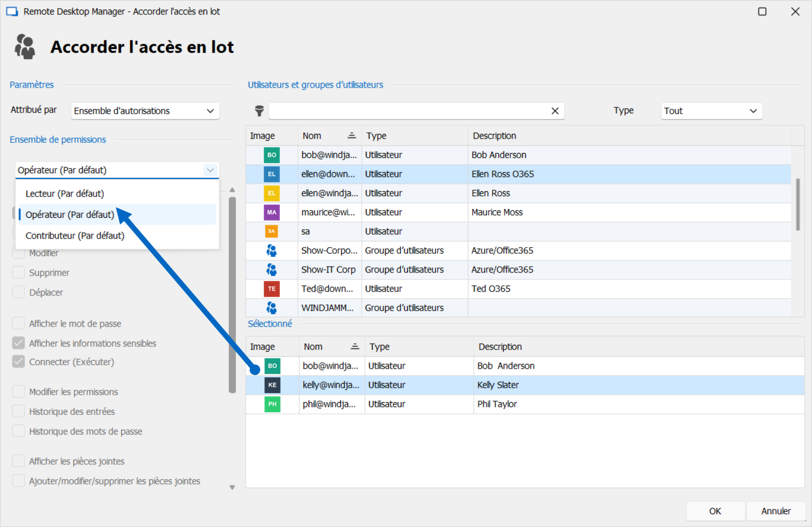Viewport: 812px width, 527px height.
Task: Click the Show-IT Corp group icon
Action: (272, 270)
